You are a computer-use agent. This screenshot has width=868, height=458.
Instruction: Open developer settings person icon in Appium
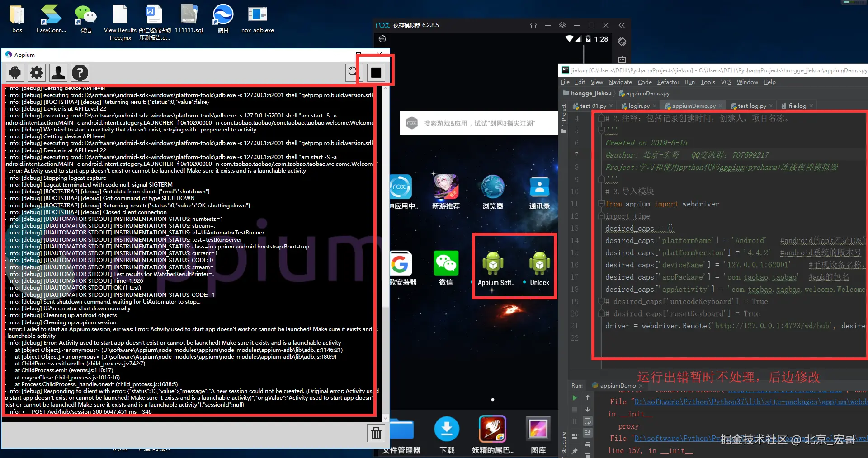(x=58, y=73)
